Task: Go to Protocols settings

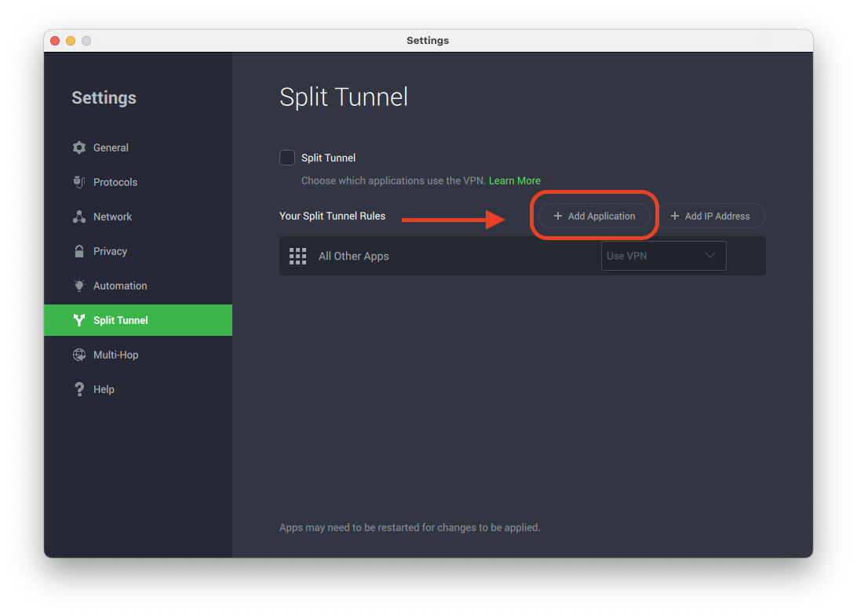Action: pyautogui.click(x=138, y=182)
